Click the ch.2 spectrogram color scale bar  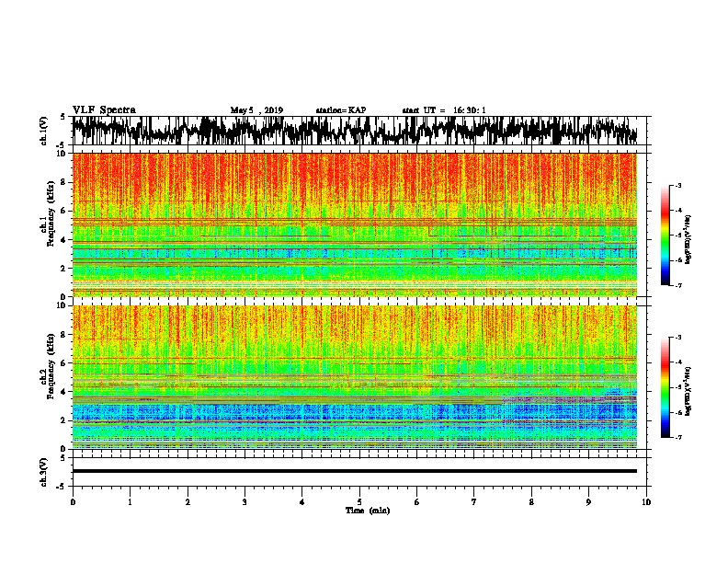[x=665, y=387]
